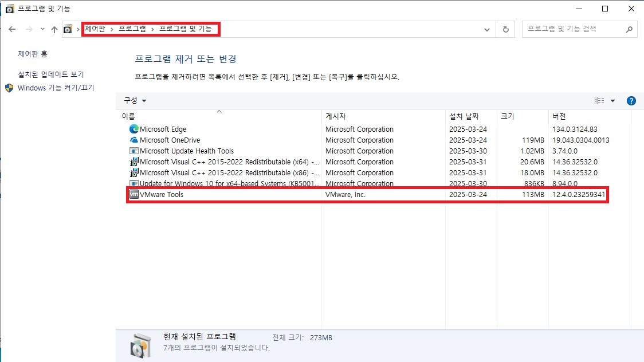644x362 pixels.
Task: Click the window title bar icon
Action: point(9,9)
